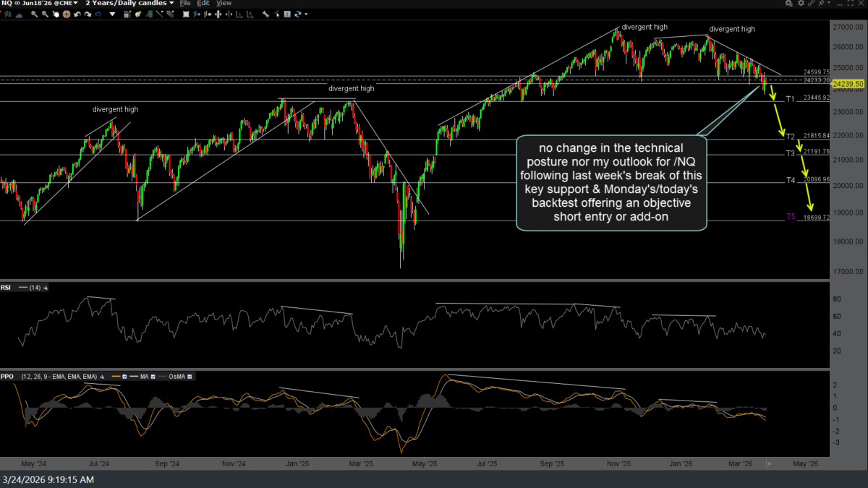Click the T5 price target marker
The height and width of the screenshot is (488, 868).
point(791,217)
